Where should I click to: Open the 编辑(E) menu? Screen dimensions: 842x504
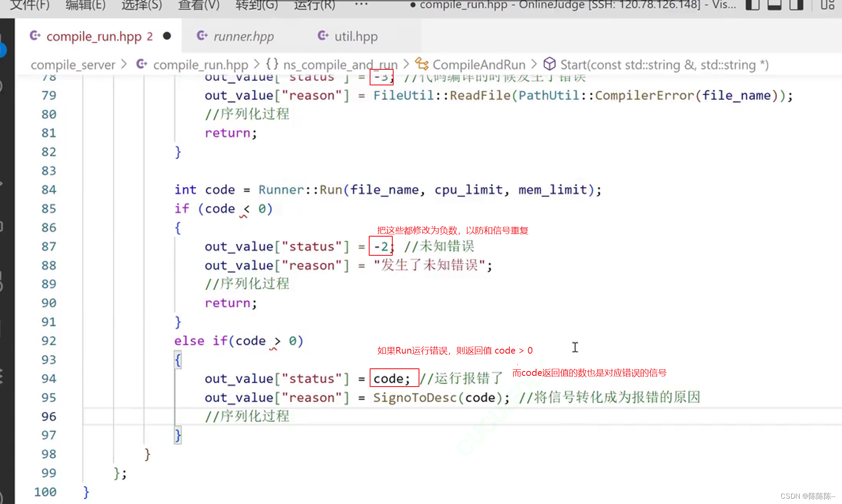tap(85, 5)
